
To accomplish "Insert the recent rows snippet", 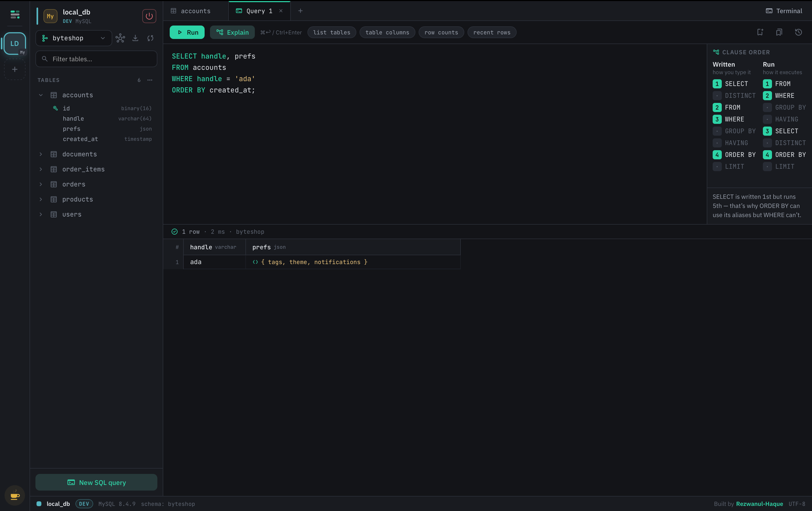I will click(492, 33).
